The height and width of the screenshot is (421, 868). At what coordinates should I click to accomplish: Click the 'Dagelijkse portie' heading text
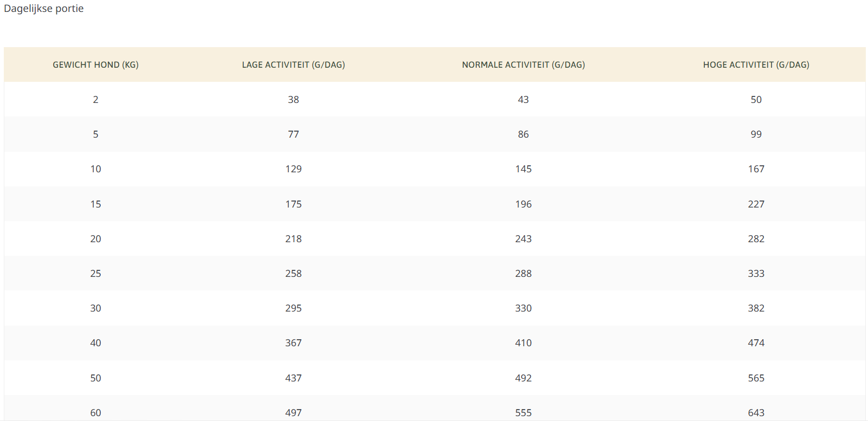44,9
